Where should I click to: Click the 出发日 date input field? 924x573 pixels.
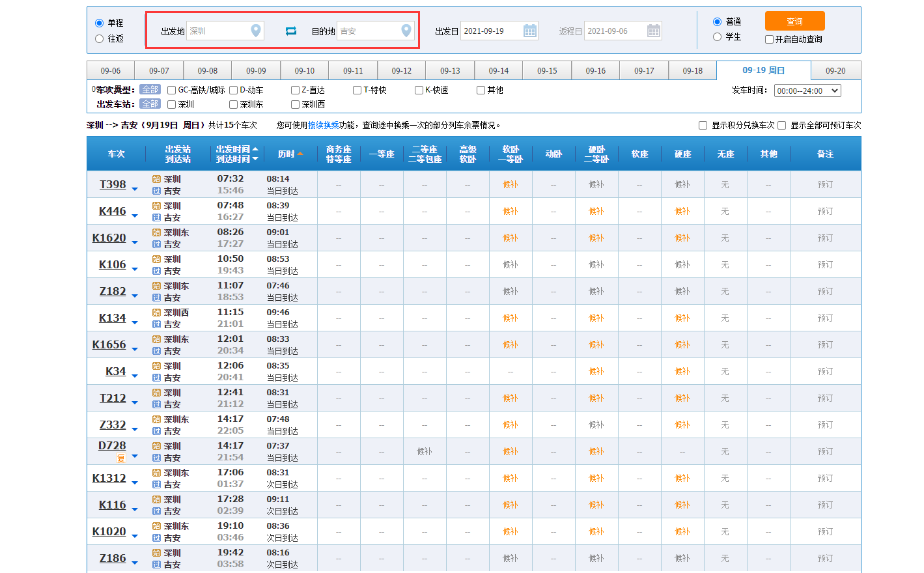499,31
